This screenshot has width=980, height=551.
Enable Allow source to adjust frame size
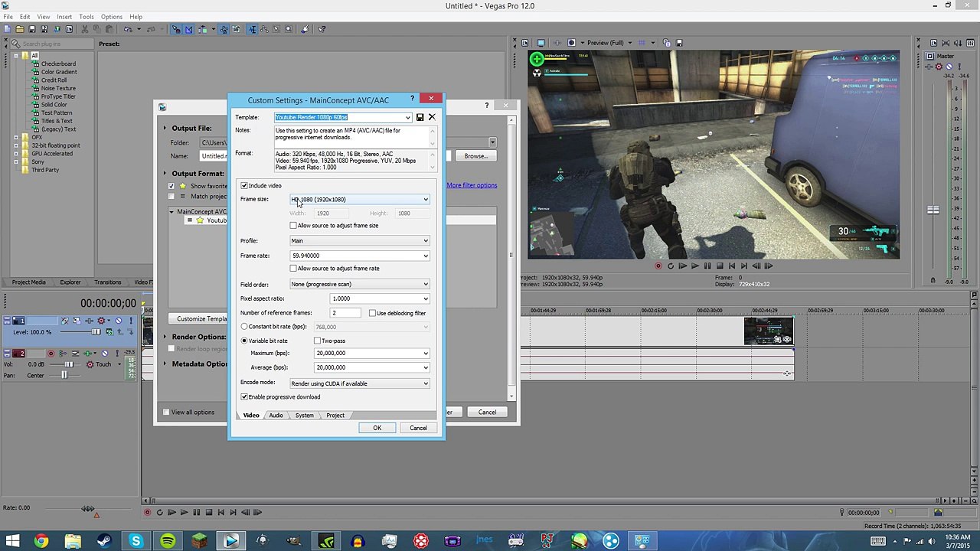[x=293, y=226]
